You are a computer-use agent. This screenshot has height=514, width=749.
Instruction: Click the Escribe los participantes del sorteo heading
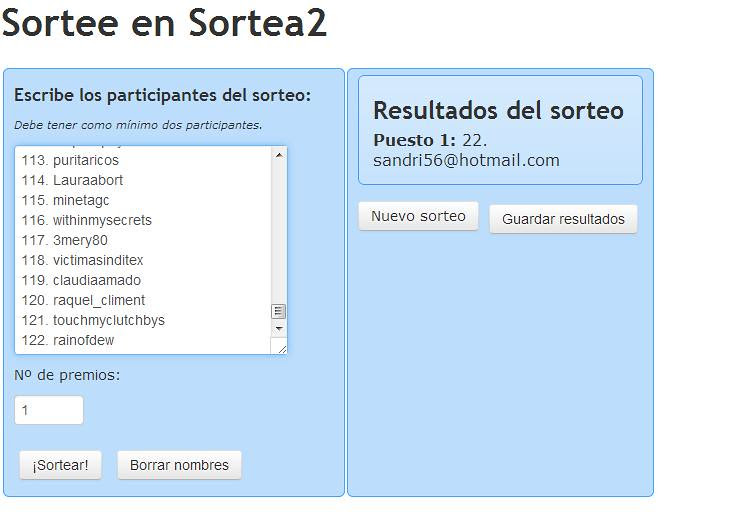click(x=162, y=95)
